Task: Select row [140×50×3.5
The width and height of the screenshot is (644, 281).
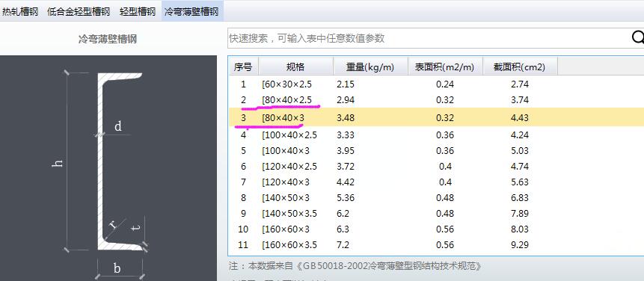Action: tap(436, 213)
